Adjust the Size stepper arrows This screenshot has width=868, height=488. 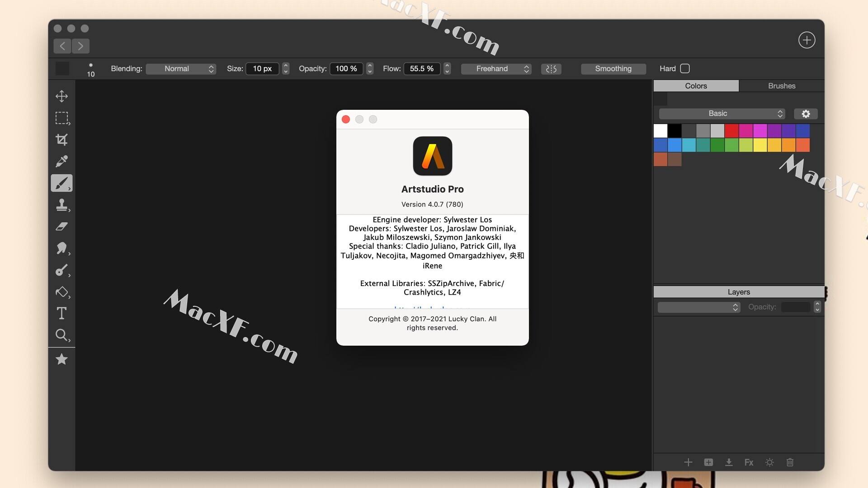click(286, 69)
